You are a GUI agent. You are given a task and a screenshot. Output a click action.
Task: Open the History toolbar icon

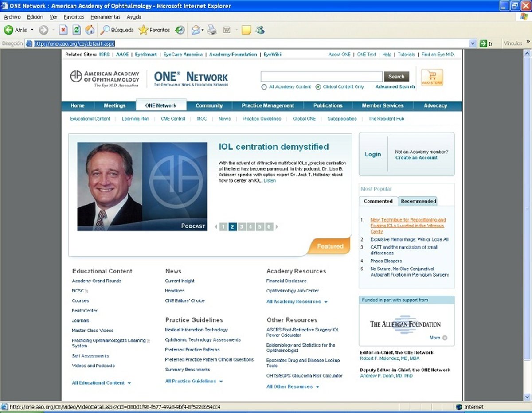180,30
